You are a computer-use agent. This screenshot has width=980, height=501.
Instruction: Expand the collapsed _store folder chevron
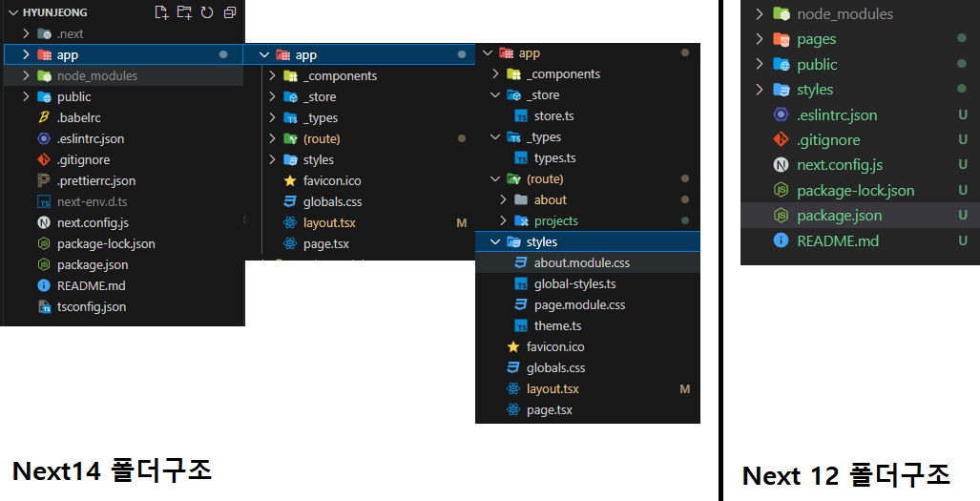coord(272,96)
